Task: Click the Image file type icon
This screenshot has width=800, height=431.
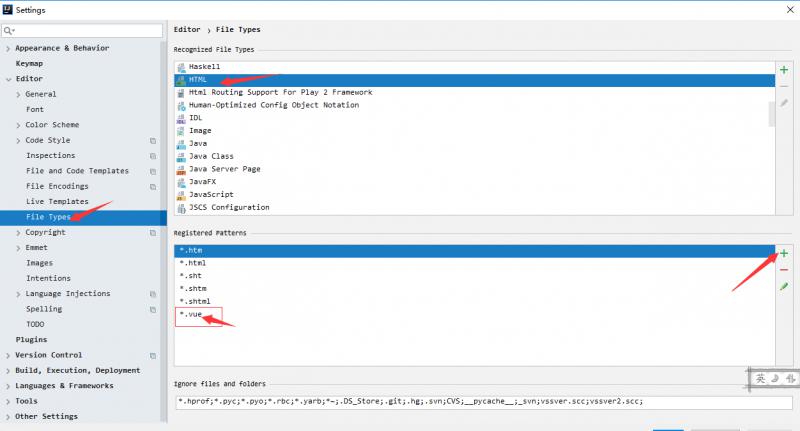Action: pyautogui.click(x=181, y=131)
